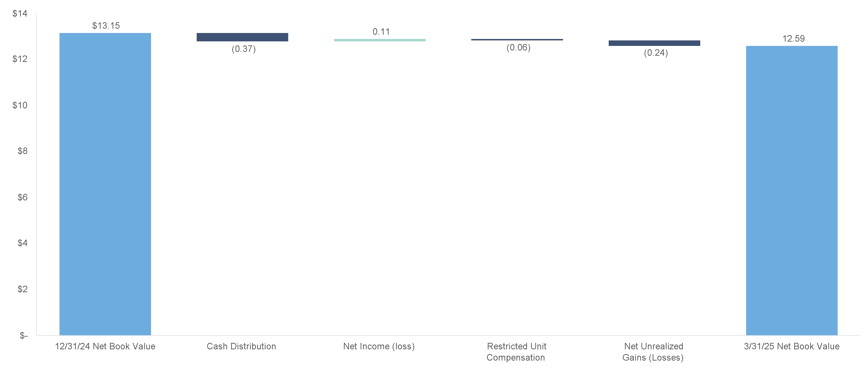
Task: Click the 3/31/25 Net Book Value axis label
Action: point(792,346)
